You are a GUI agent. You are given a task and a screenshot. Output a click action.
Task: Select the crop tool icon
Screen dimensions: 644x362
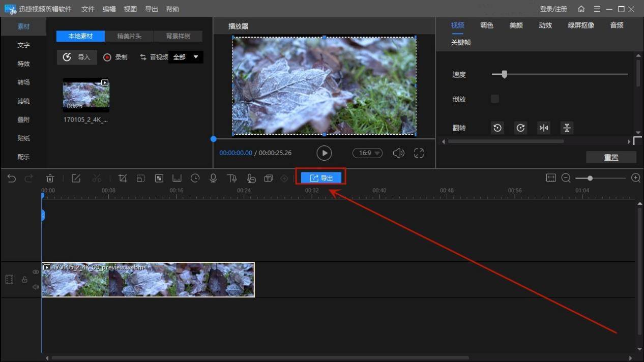[123, 178]
